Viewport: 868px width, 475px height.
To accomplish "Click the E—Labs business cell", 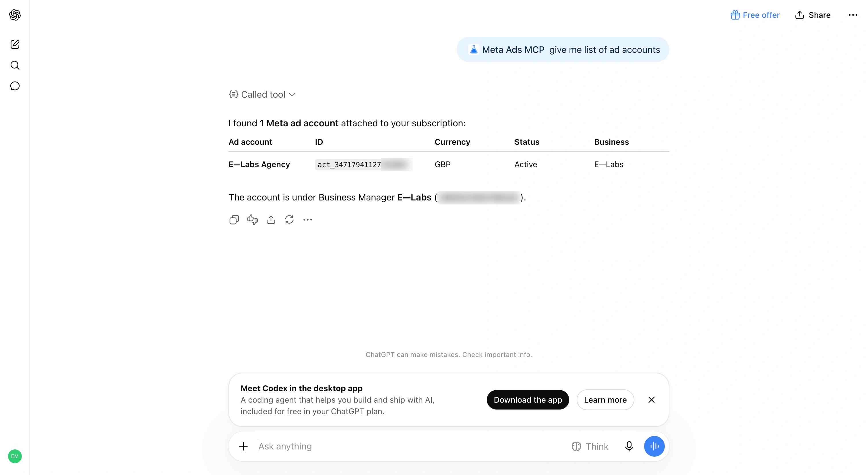I will tap(609, 165).
